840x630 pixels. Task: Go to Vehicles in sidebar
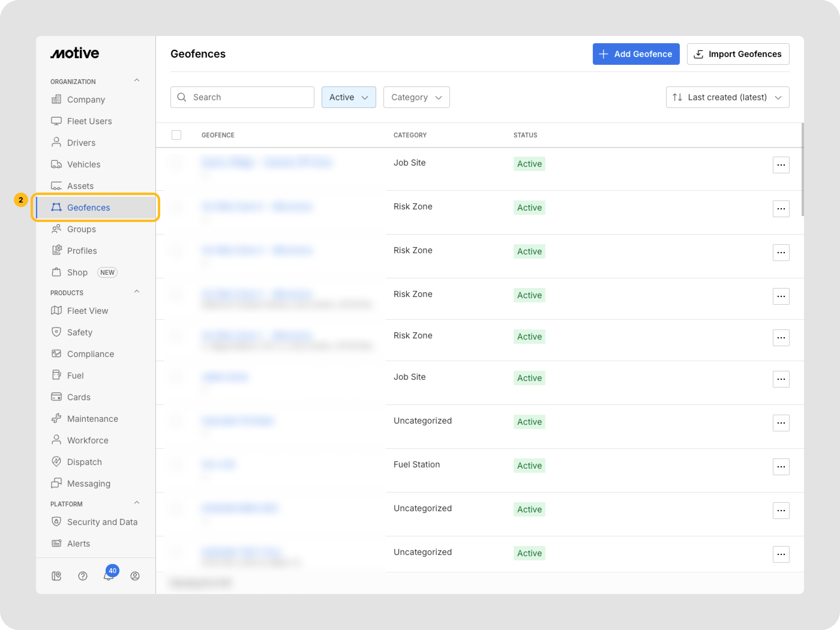pyautogui.click(x=83, y=164)
